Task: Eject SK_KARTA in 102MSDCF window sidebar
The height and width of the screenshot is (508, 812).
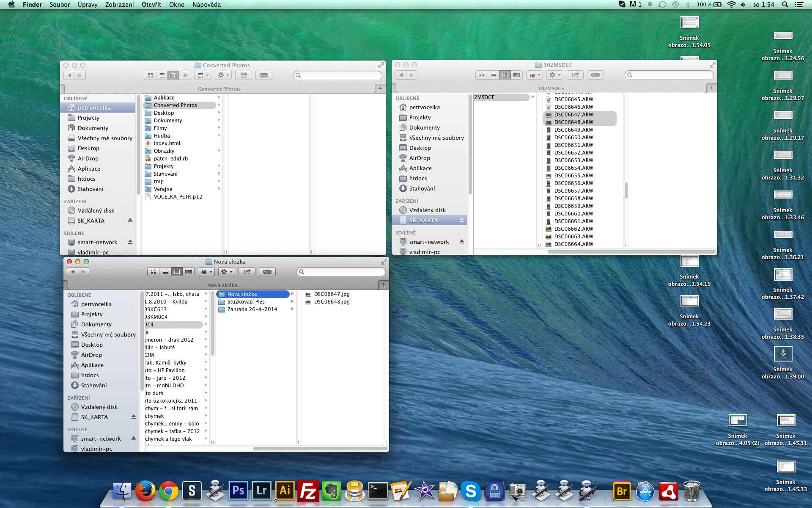Action: [462, 220]
